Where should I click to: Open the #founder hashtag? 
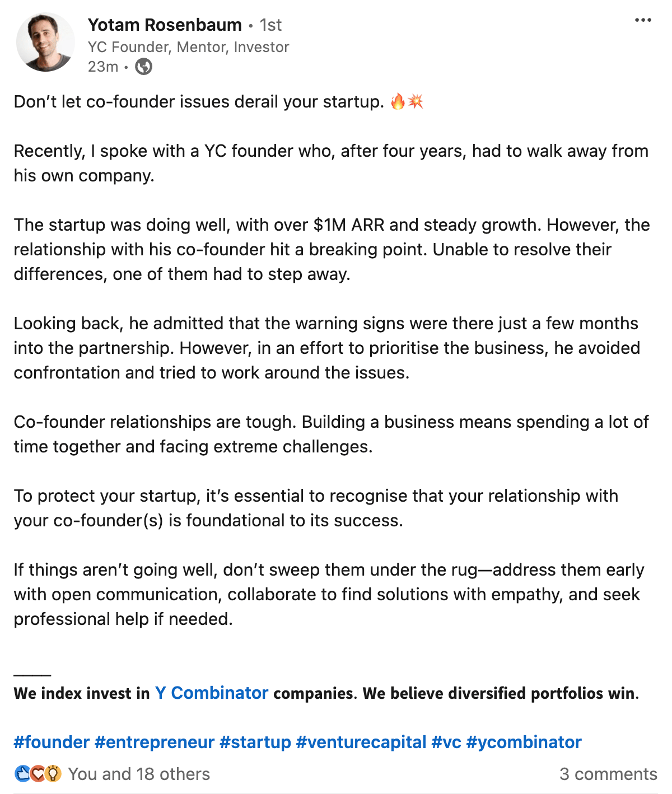click(52, 742)
